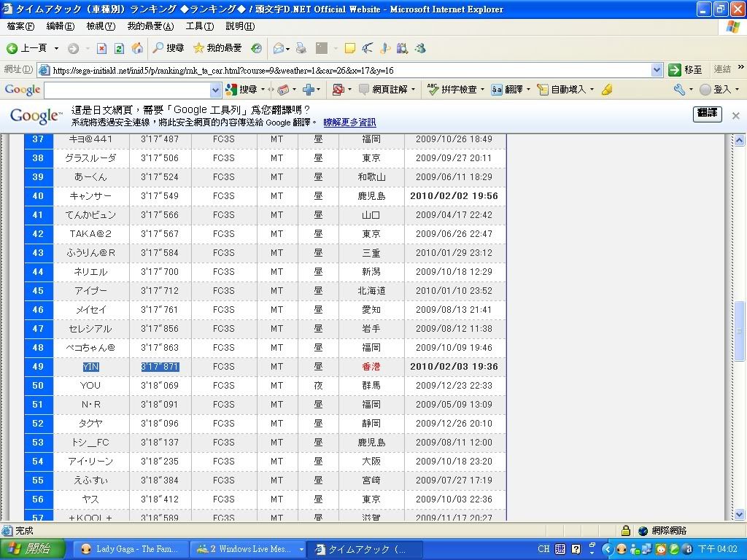The image size is (747, 560).
Task: Open the History icon in toolbar
Action: [x=257, y=48]
